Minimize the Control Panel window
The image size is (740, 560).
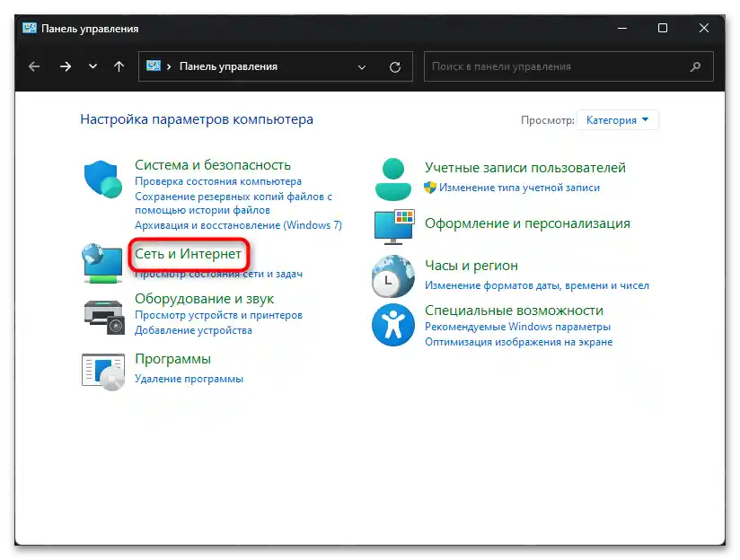tap(622, 29)
